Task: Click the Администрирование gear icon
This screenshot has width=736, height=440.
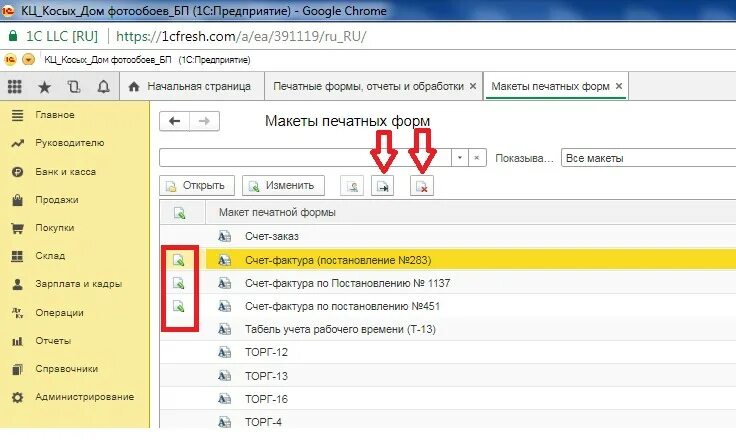Action: pos(17,398)
